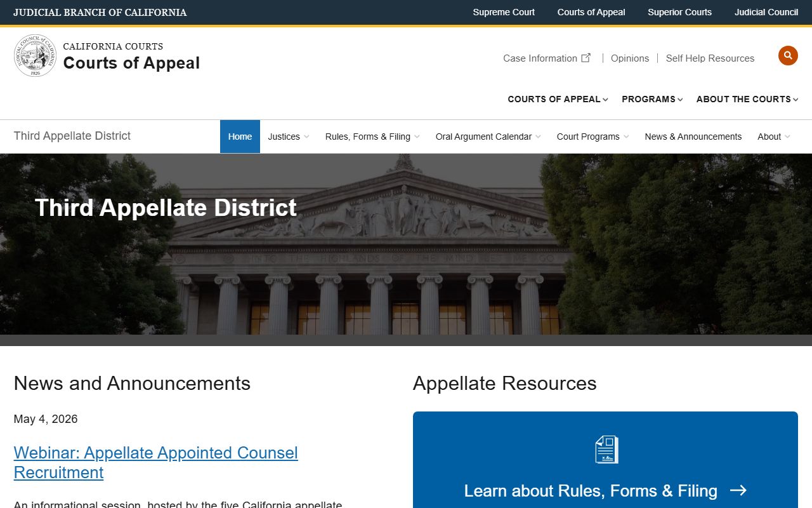The image size is (812, 508).
Task: Open the Opinions link
Action: [630, 58]
